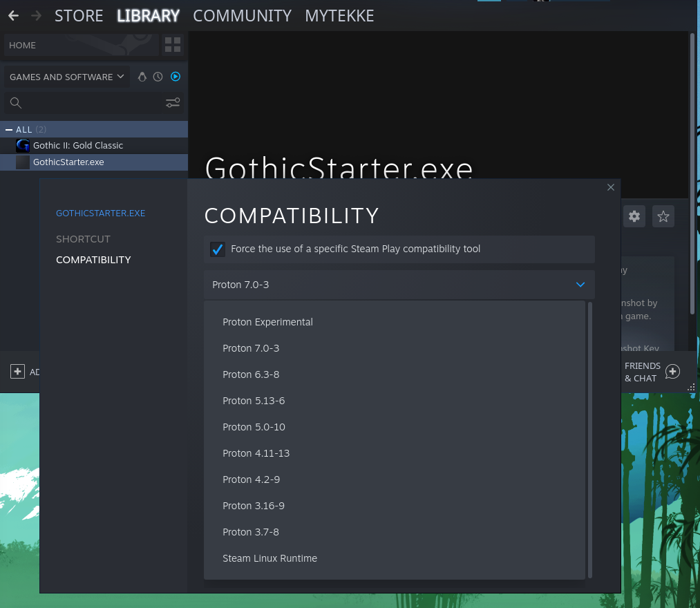This screenshot has width=700, height=608.
Task: Click the Proton version list scrollbar
Action: pos(589,439)
